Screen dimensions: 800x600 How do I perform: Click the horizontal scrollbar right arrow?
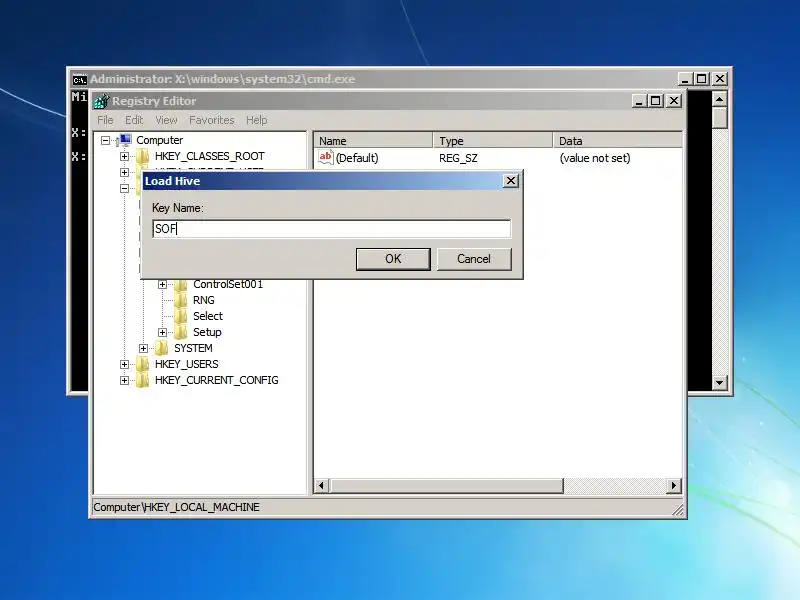click(673, 486)
